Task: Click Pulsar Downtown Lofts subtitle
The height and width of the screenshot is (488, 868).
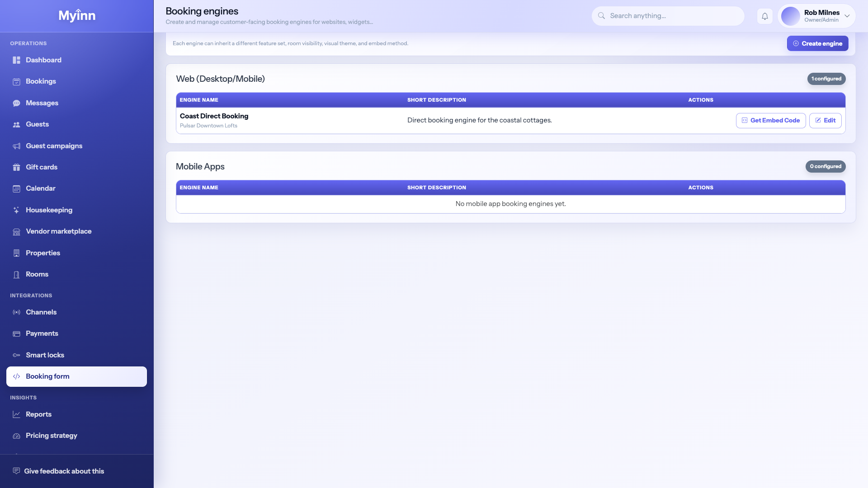Action: tap(208, 126)
